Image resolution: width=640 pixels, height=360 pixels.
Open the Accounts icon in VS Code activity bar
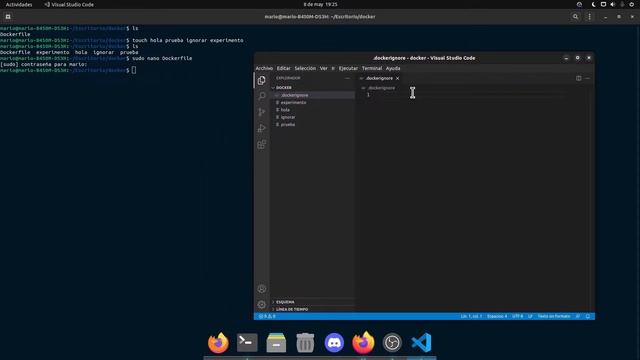point(262,289)
